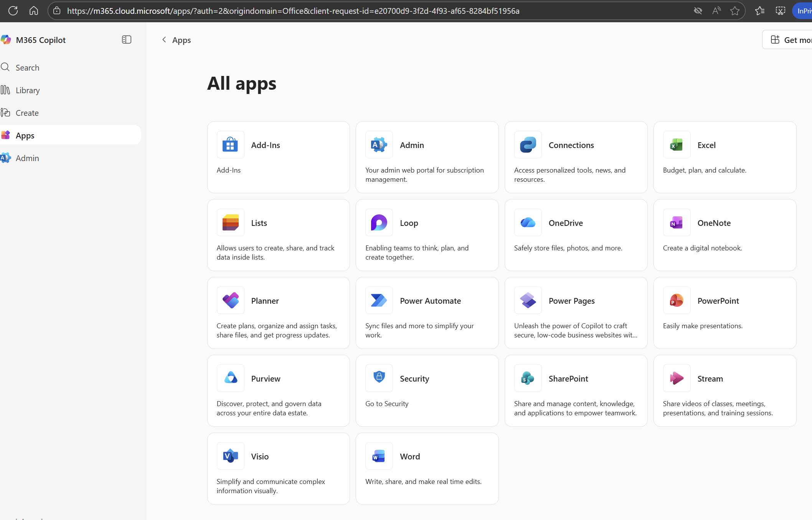Click the Loop description text
The image size is (812, 520).
point(417,253)
